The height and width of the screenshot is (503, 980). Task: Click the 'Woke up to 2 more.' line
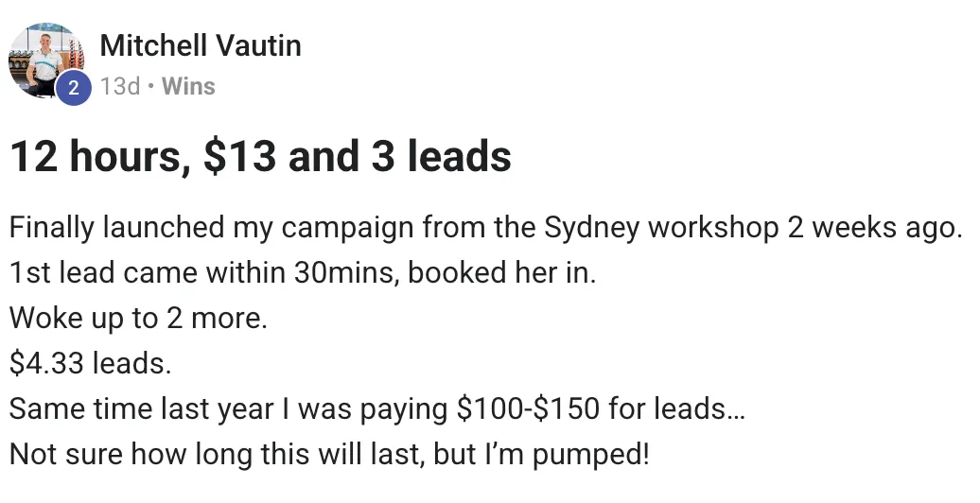(x=138, y=319)
